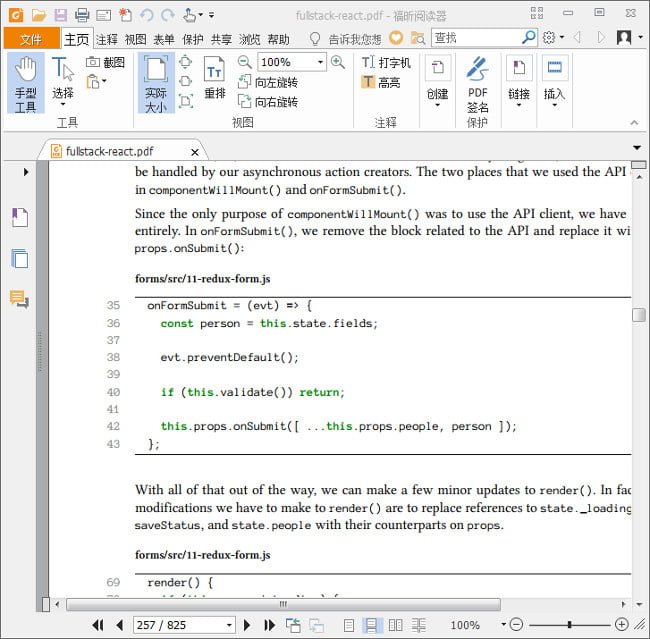Expand the page number dropdown list
The height and width of the screenshot is (639, 650).
tap(229, 625)
